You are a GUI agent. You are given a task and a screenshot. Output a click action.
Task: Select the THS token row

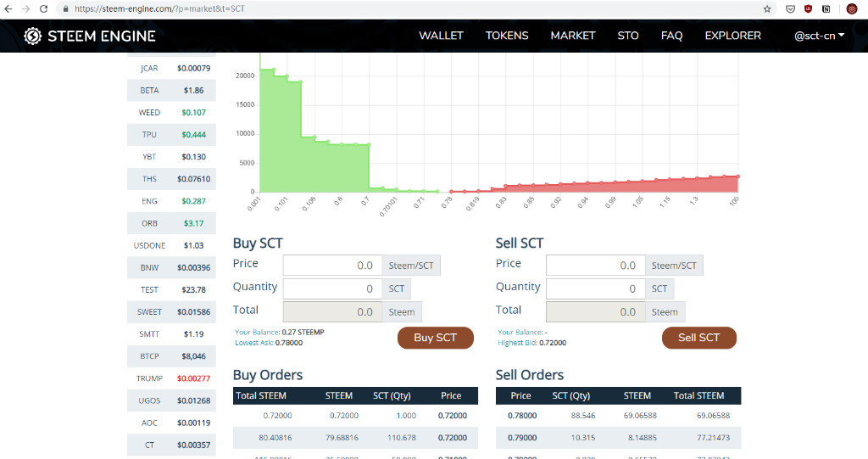point(171,179)
